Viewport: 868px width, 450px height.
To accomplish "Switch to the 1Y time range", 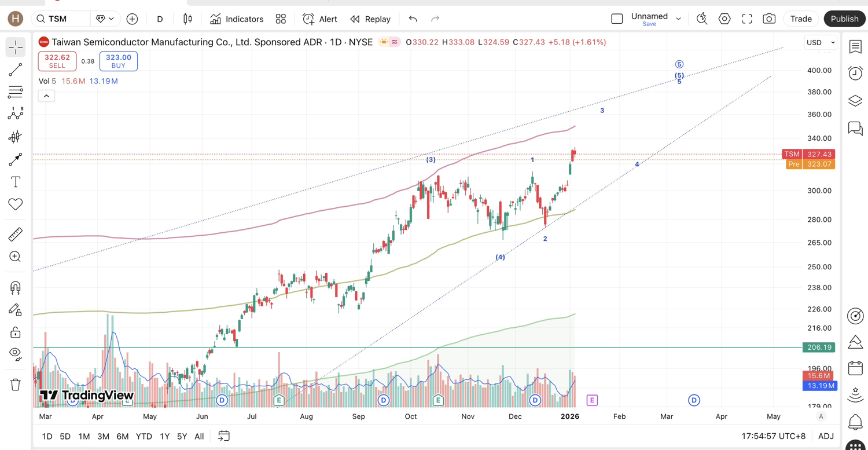I will 164,436.
